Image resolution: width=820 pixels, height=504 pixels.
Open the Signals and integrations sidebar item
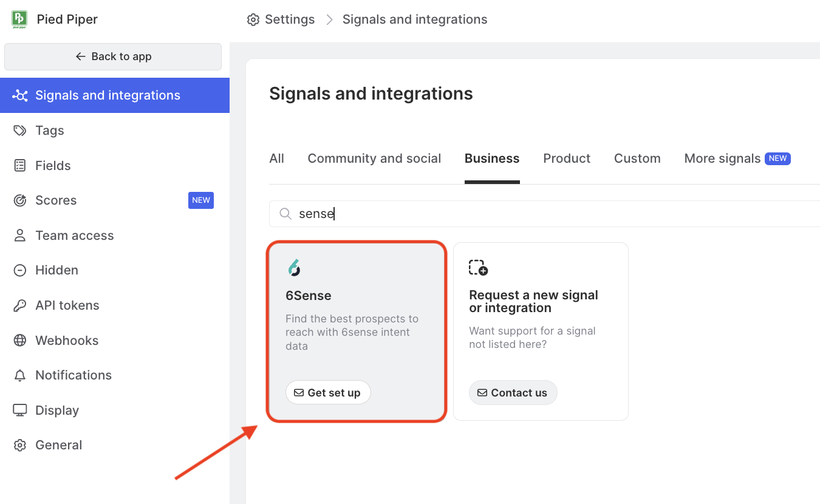pyautogui.click(x=108, y=95)
